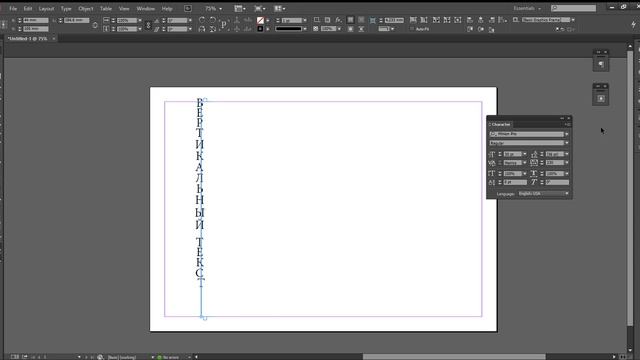Open the stroke weight dropdown
Image resolution: width=640 pixels, height=360 pixels.
pyautogui.click(x=305, y=20)
